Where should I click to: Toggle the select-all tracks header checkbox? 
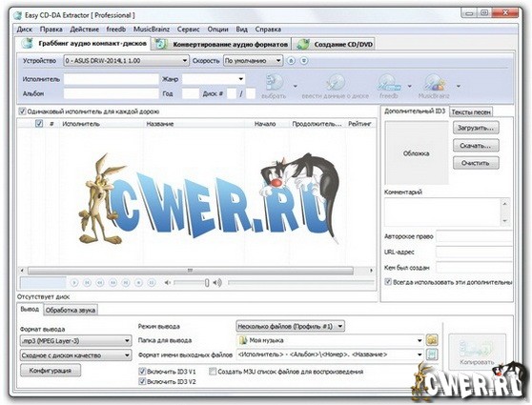(39, 124)
